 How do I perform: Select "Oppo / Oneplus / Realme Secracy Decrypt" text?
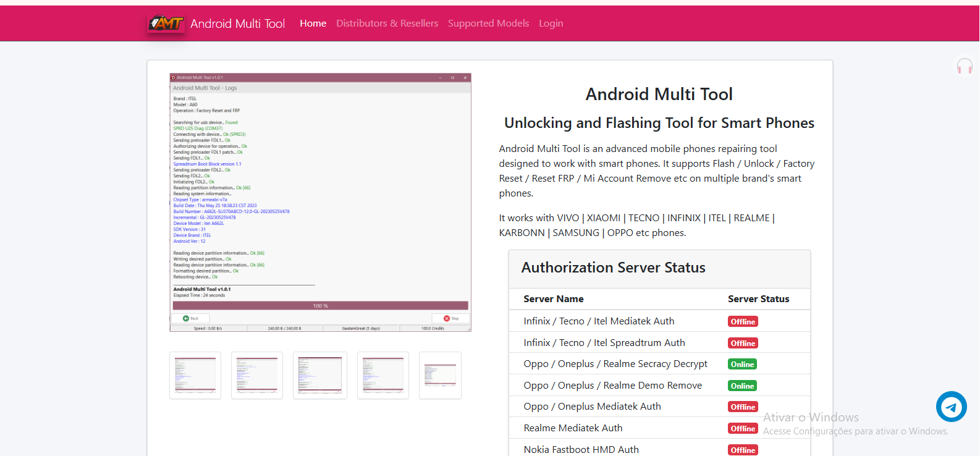pyautogui.click(x=615, y=364)
